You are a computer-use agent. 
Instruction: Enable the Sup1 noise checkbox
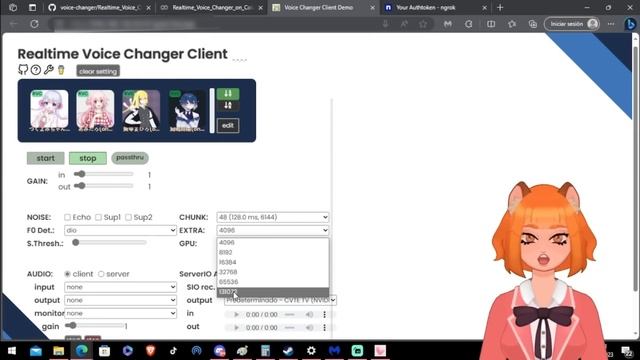point(98,217)
